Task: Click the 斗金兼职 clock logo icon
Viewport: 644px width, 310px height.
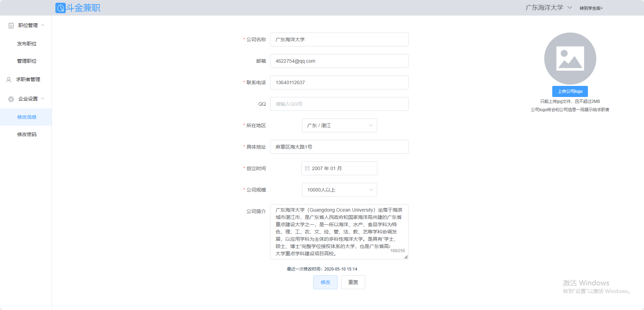Action: coord(61,8)
